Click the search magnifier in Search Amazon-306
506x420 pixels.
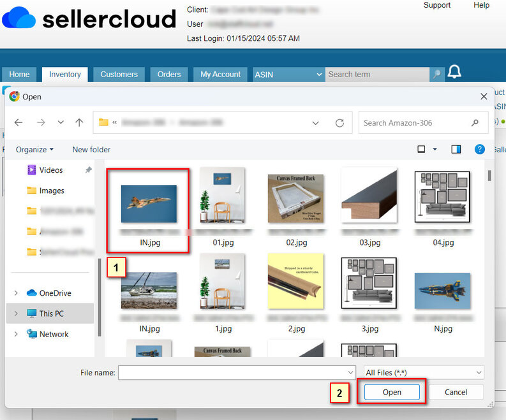click(x=475, y=123)
